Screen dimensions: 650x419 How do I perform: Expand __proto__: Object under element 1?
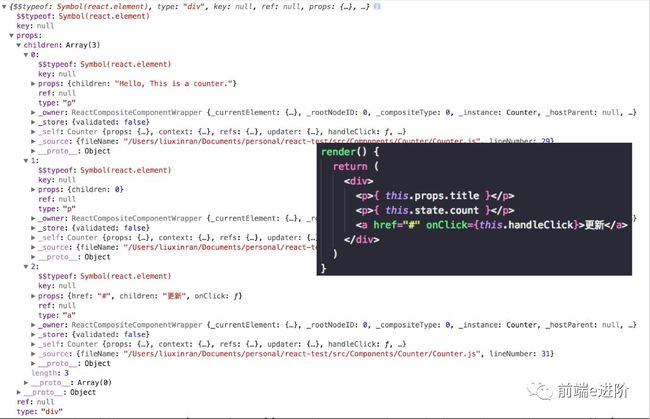(x=33, y=257)
